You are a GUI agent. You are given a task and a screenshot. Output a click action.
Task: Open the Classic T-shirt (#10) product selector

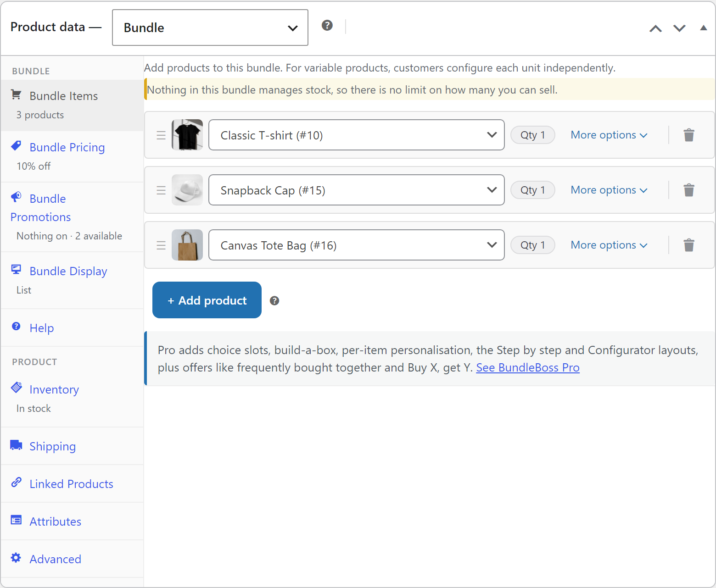(x=357, y=135)
